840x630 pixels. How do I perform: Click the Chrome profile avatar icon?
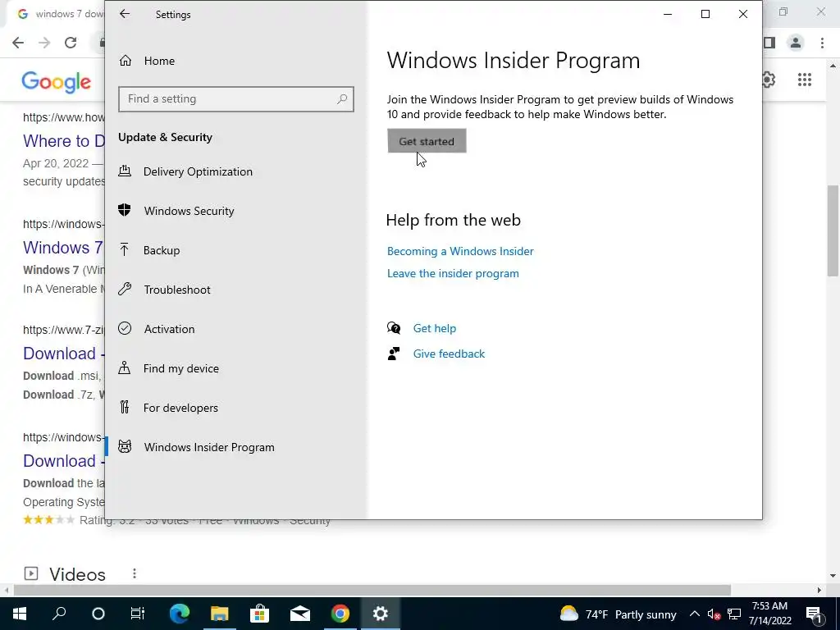click(x=796, y=43)
